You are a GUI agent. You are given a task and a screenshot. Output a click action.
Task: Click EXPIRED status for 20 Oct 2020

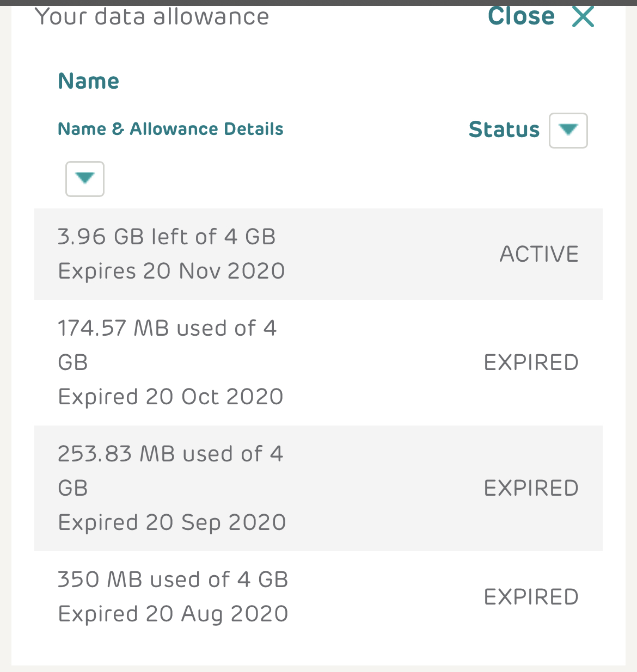[x=531, y=362]
